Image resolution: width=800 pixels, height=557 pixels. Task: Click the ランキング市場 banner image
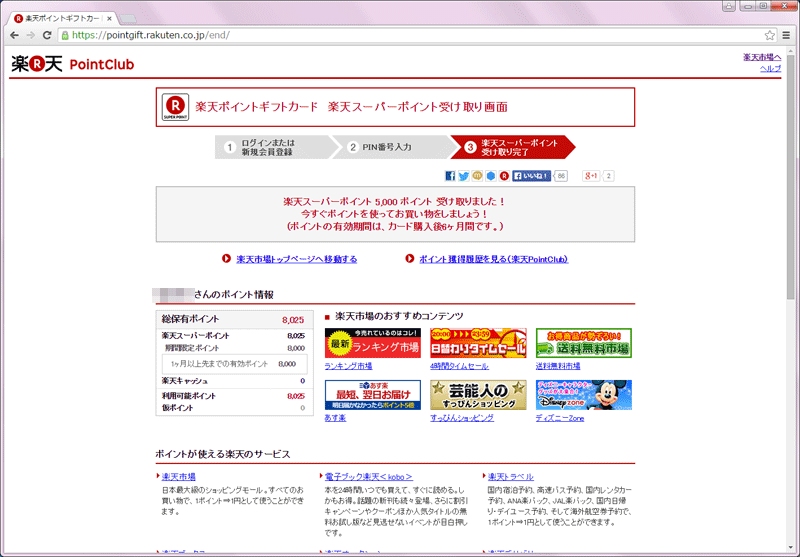pyautogui.click(x=373, y=343)
